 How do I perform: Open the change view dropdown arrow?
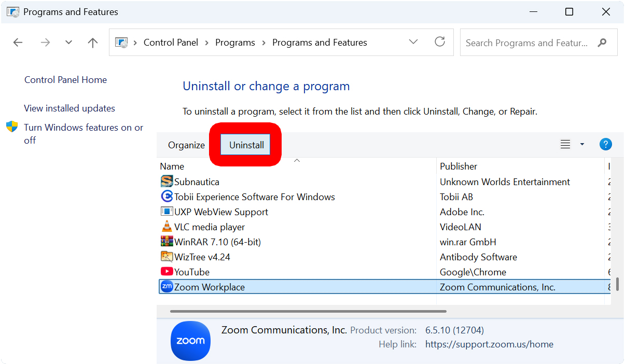coord(581,144)
